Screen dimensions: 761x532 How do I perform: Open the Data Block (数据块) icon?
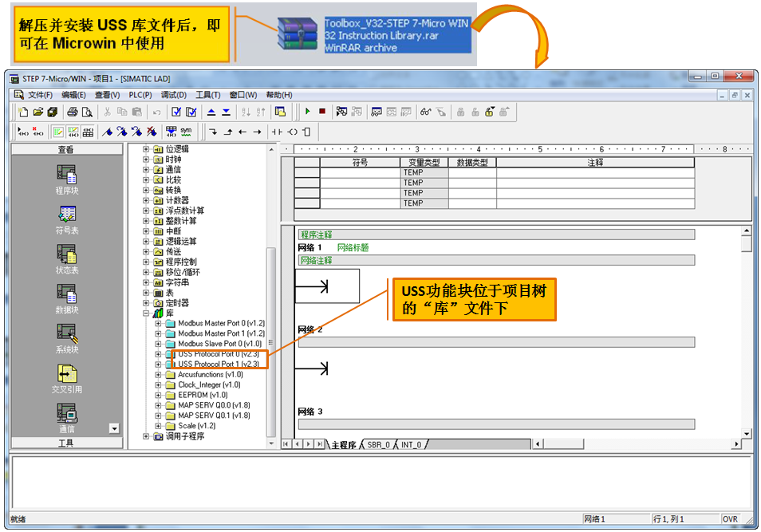point(66,294)
